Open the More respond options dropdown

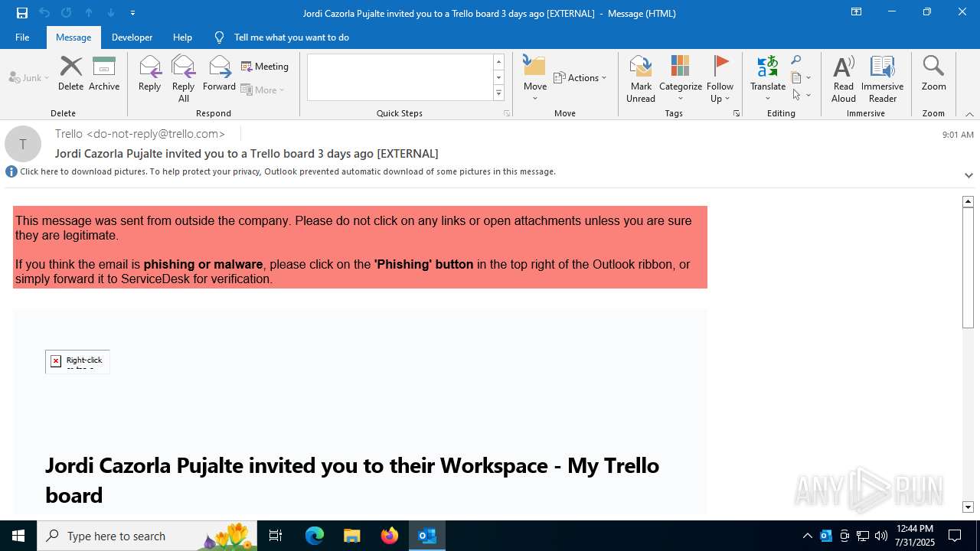(263, 90)
